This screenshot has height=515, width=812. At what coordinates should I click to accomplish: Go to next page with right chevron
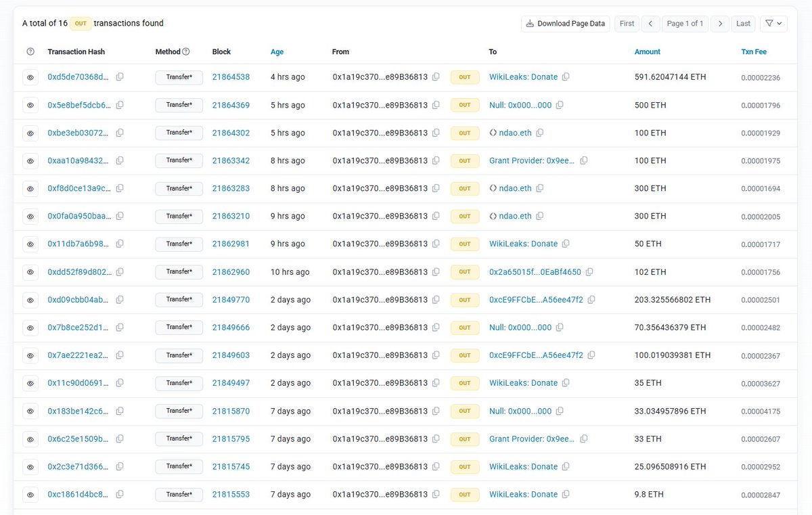721,24
